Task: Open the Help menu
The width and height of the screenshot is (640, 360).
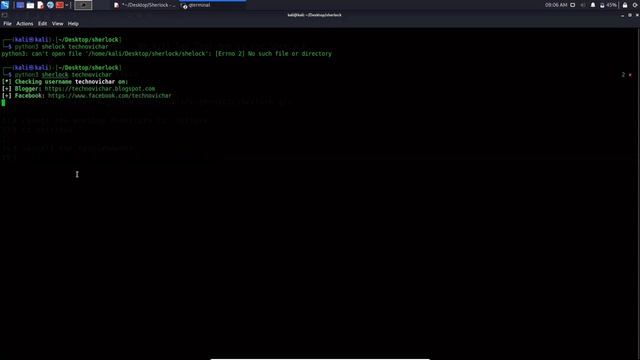Action: pyautogui.click(x=73, y=24)
